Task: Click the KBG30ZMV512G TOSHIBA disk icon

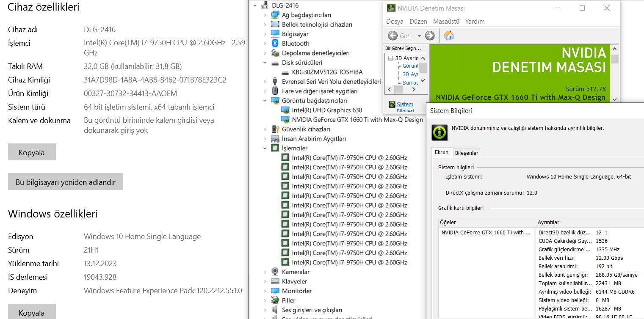Action: (x=285, y=72)
